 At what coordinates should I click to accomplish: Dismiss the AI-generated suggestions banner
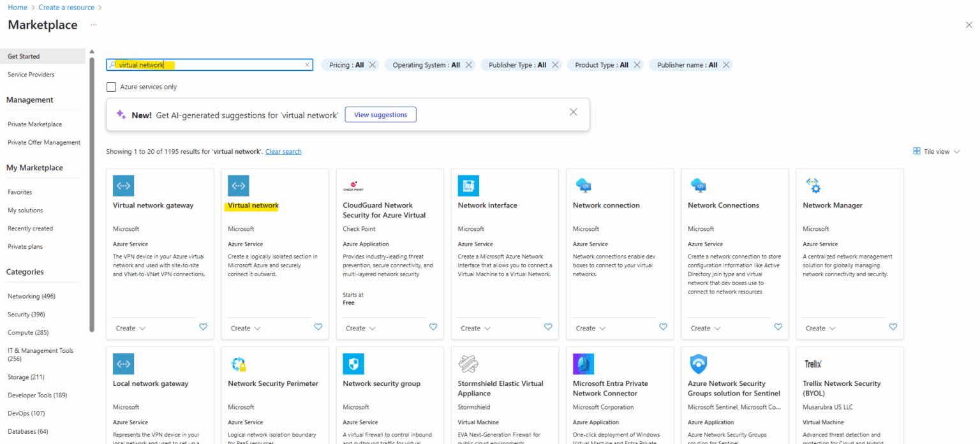[573, 112]
